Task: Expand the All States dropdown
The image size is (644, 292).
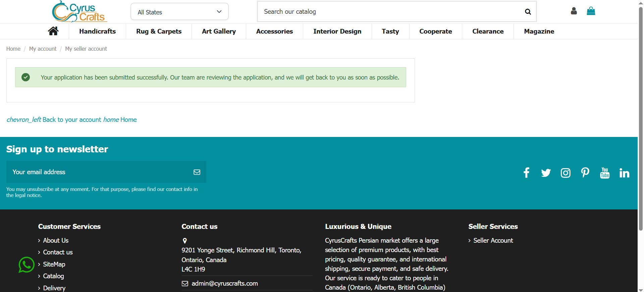Action: (x=179, y=12)
